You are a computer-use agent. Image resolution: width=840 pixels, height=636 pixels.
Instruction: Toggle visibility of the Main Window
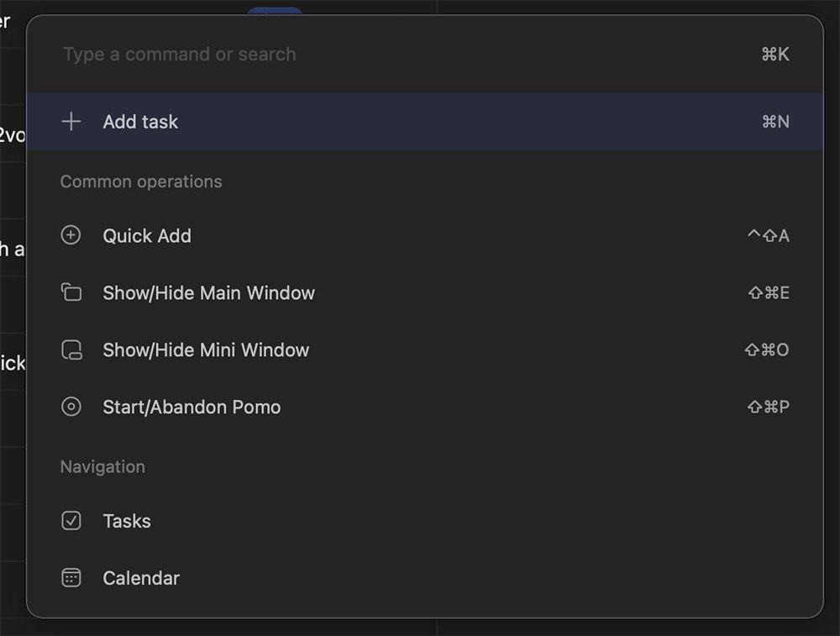click(208, 292)
